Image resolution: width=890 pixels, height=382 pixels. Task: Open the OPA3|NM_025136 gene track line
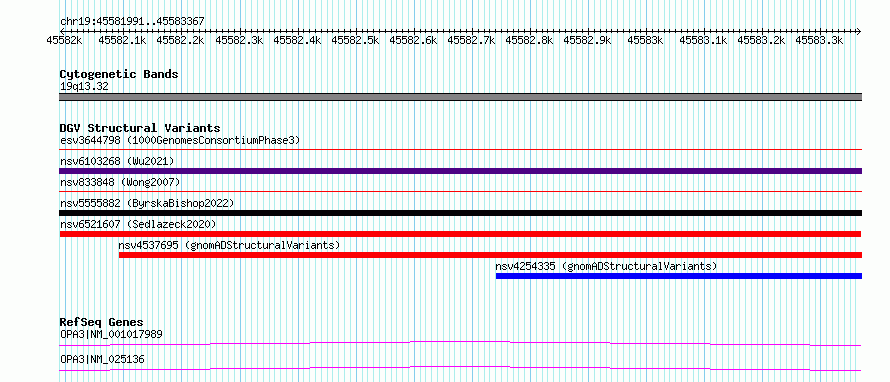pos(460,368)
